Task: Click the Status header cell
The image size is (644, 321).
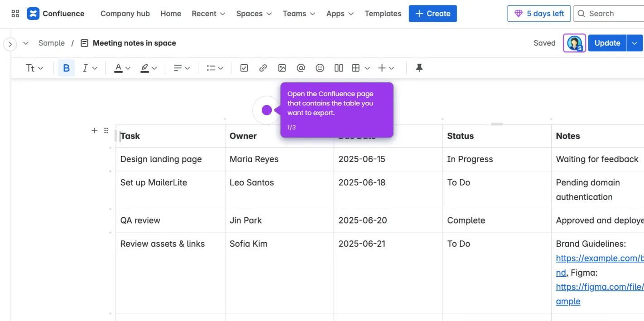Action: pos(497,136)
